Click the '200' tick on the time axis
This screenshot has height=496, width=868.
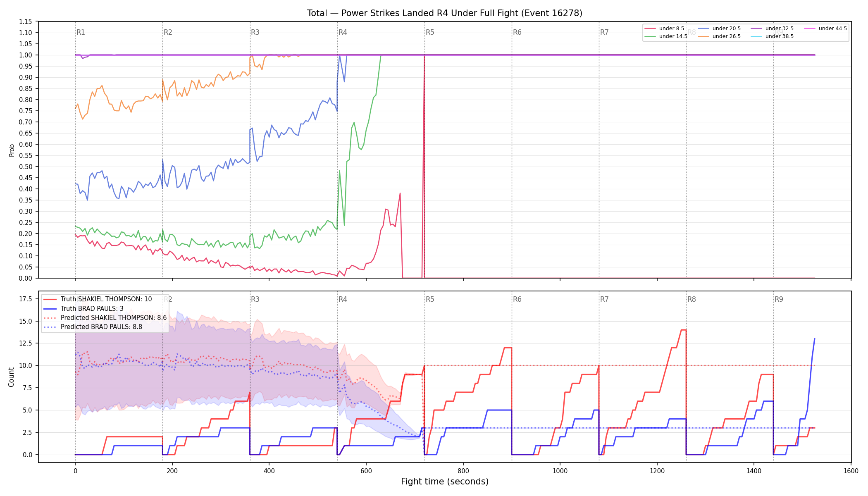pyautogui.click(x=172, y=471)
